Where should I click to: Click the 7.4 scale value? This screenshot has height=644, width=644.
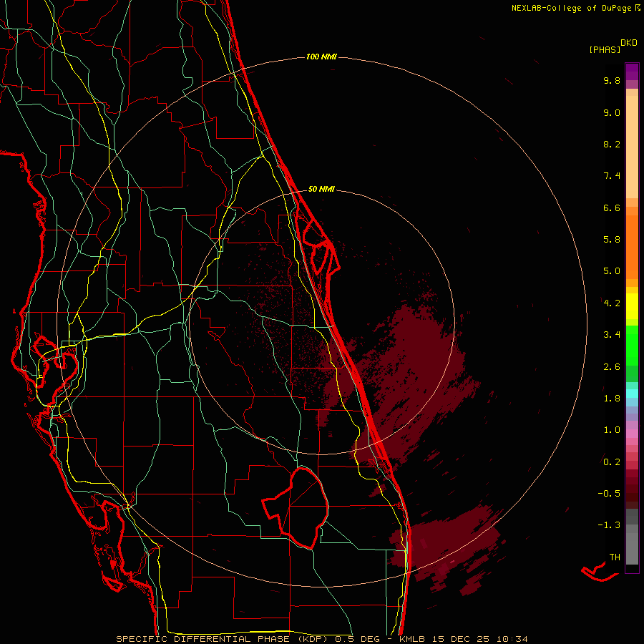point(612,176)
